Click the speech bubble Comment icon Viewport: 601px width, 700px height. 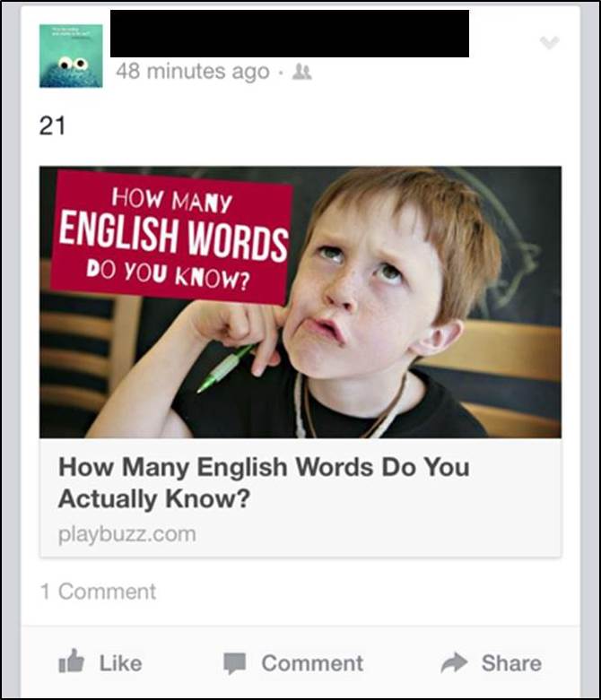(x=235, y=663)
